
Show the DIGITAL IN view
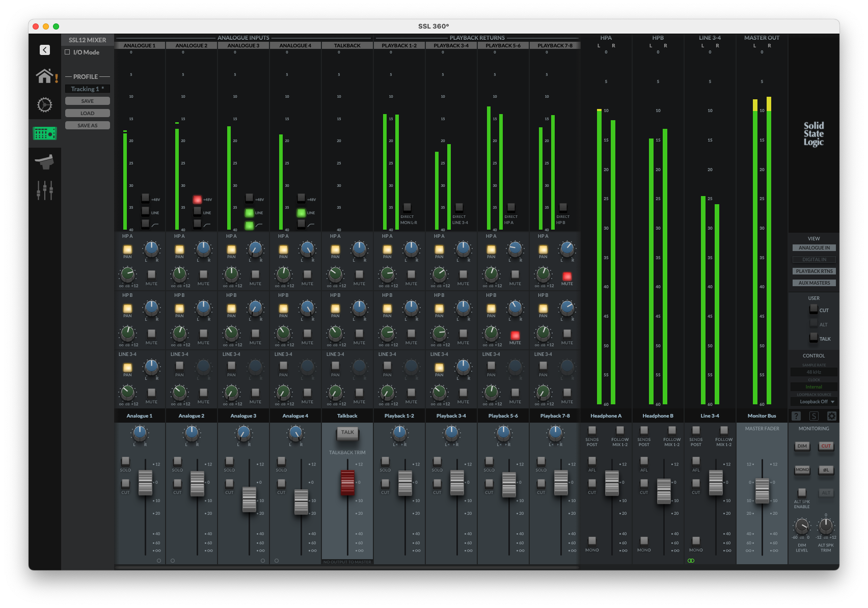click(814, 260)
